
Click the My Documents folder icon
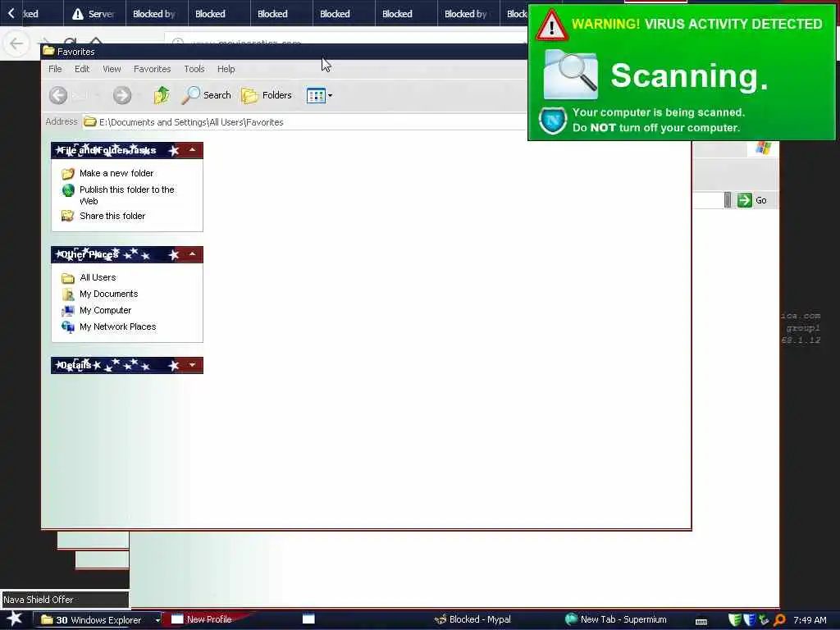tap(68, 294)
